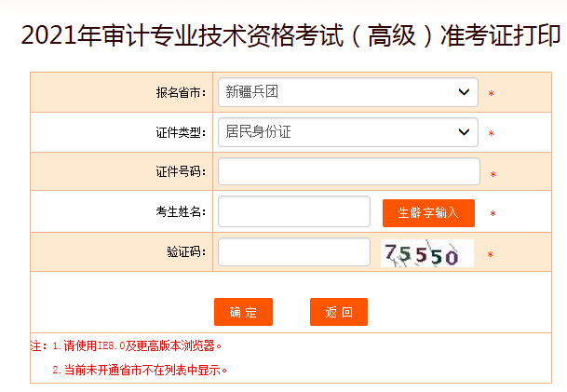This screenshot has height=392, width=567.
Task: Expand the 证件类型 dropdown showing 居民身份证
Action: [x=347, y=132]
